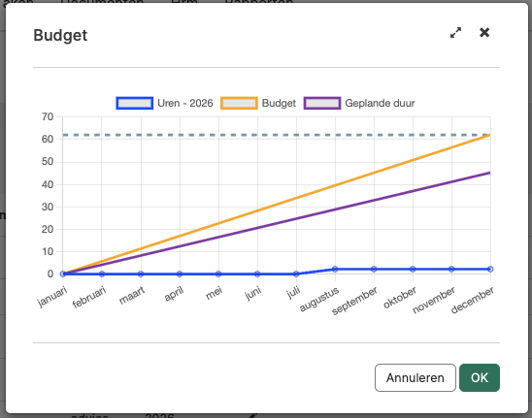Select the maart data point on blue line
532x418 pixels.
click(141, 273)
